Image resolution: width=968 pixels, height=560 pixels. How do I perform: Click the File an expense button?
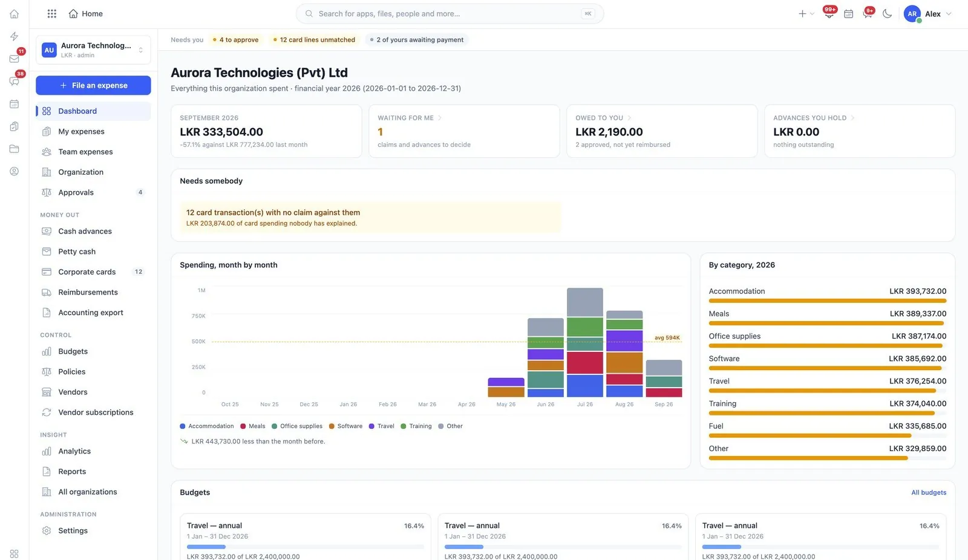click(x=93, y=85)
